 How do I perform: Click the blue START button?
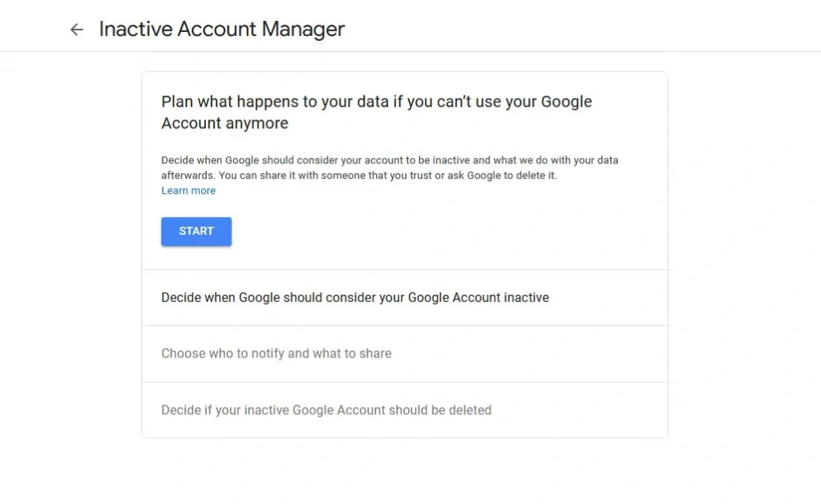[196, 232]
